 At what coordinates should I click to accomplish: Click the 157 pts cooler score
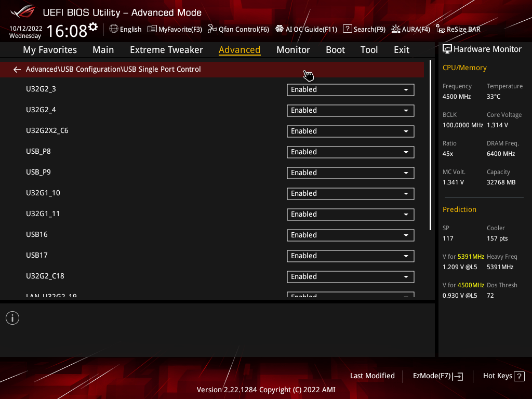click(497, 238)
